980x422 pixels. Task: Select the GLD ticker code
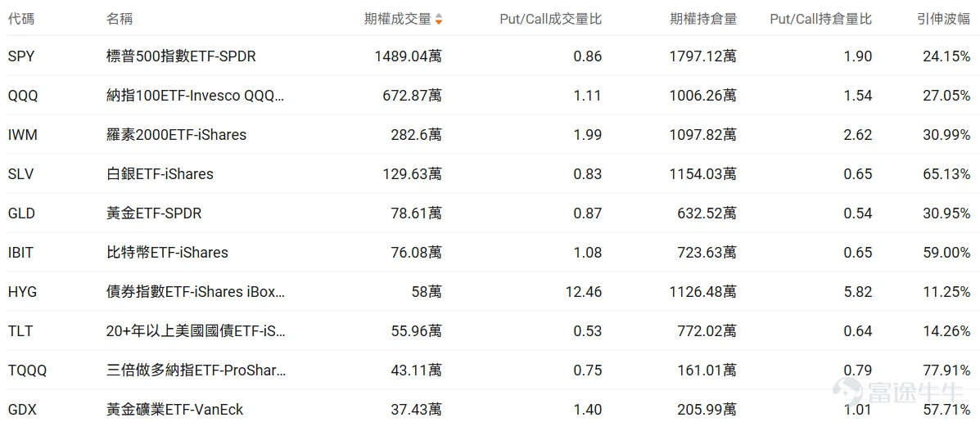point(21,213)
